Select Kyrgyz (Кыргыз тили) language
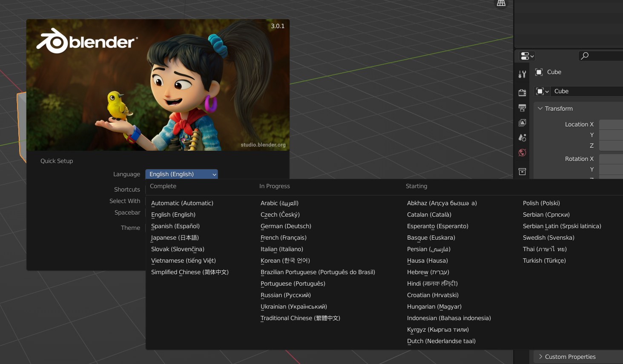623x364 pixels. click(x=438, y=330)
